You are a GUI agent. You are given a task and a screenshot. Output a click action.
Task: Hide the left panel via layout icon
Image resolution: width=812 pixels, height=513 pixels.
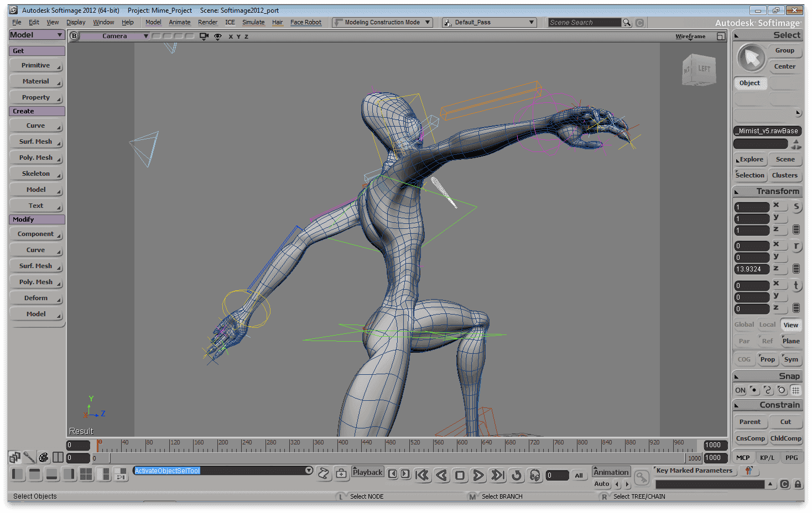click(x=17, y=474)
